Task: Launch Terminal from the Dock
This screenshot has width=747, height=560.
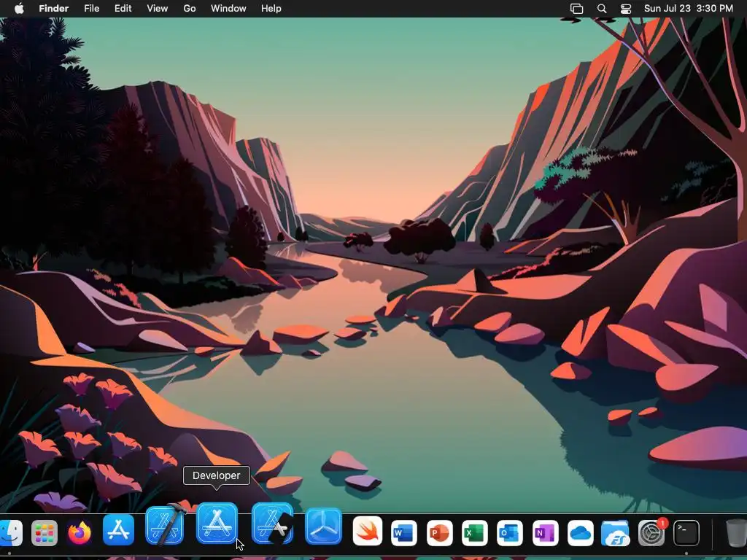Action: point(686,532)
